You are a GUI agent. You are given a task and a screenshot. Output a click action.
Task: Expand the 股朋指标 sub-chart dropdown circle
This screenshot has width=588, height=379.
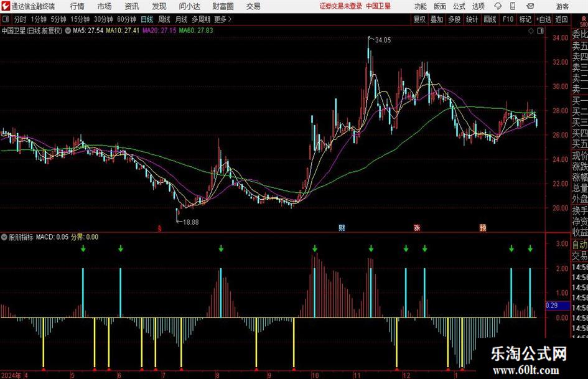(4, 237)
